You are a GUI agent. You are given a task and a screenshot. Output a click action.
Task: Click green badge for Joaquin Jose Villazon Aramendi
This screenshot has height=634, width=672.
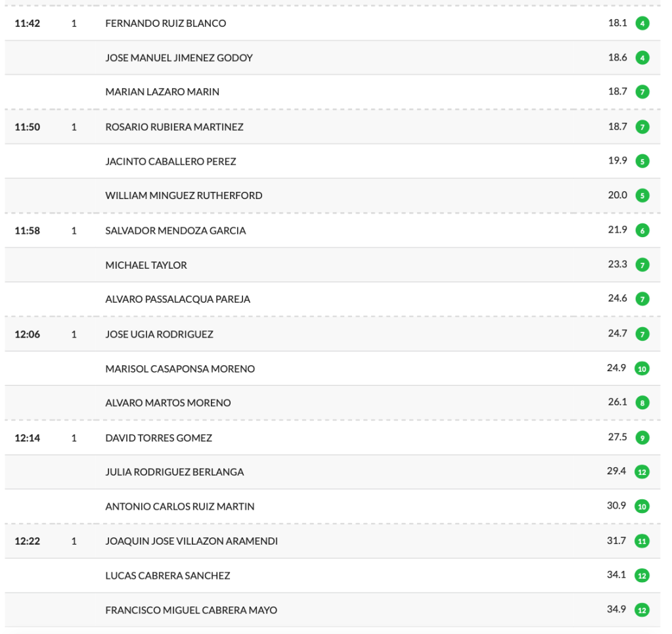tap(642, 541)
